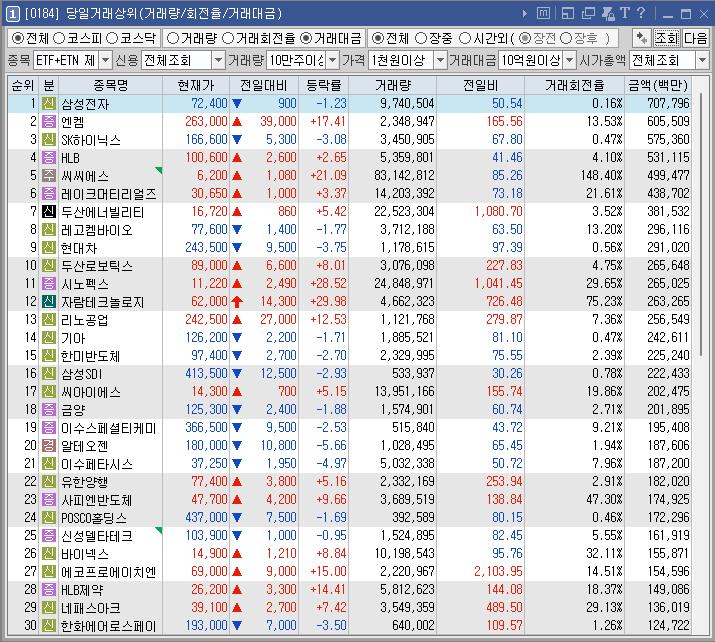Click the screen number 1 icon in title bar
The image size is (715, 642).
[x=12, y=14]
